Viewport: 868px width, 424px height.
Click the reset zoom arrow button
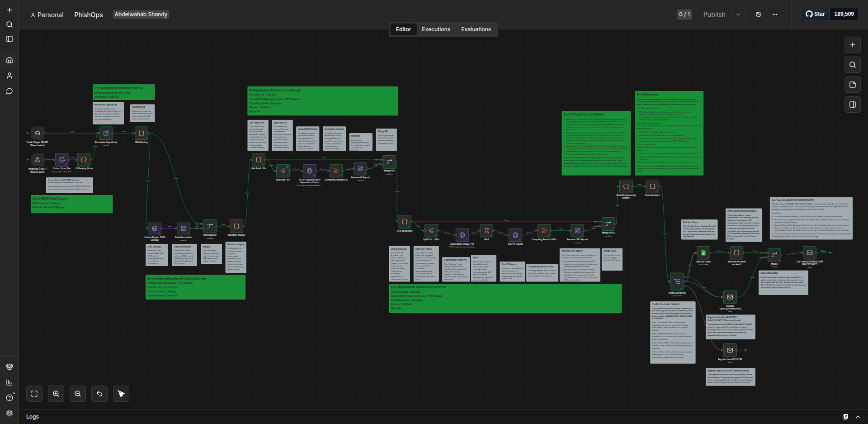pyautogui.click(x=99, y=394)
